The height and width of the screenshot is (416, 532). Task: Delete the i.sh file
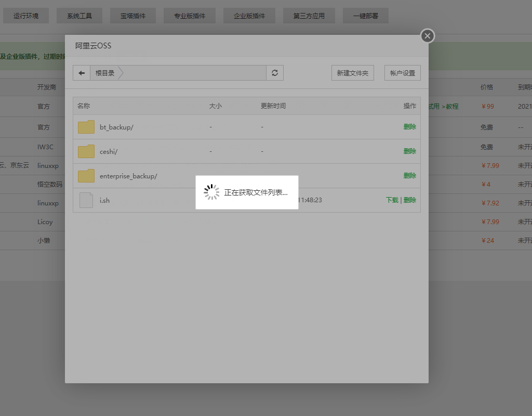(409, 200)
